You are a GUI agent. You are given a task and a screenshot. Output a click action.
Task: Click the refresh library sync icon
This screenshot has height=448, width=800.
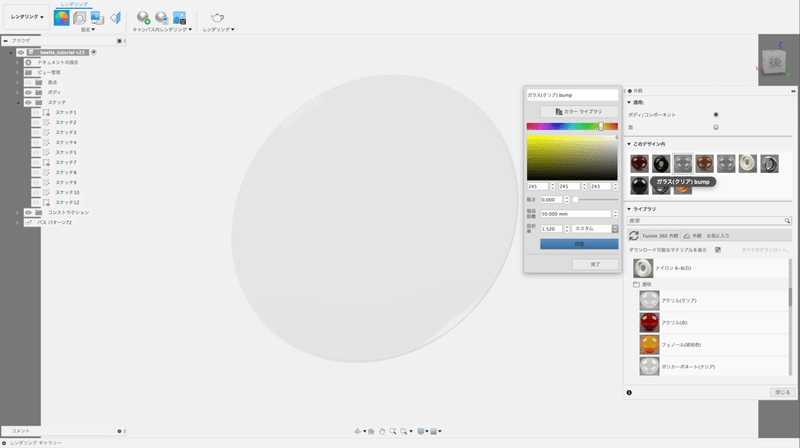pos(634,235)
